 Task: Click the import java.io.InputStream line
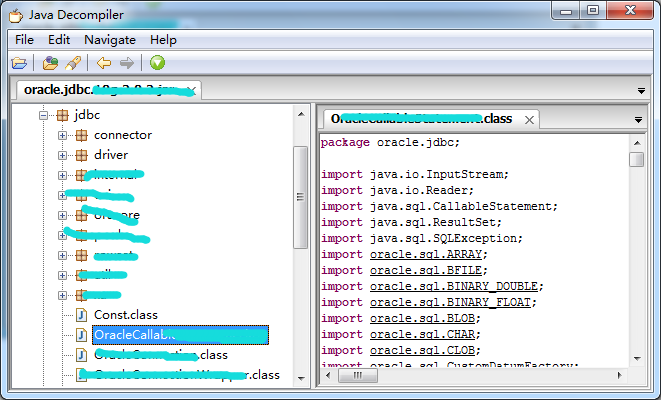coord(415,174)
